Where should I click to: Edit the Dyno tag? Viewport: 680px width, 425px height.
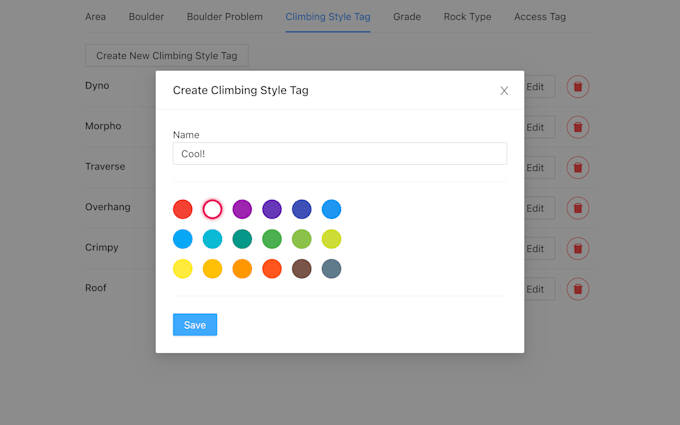click(x=539, y=87)
